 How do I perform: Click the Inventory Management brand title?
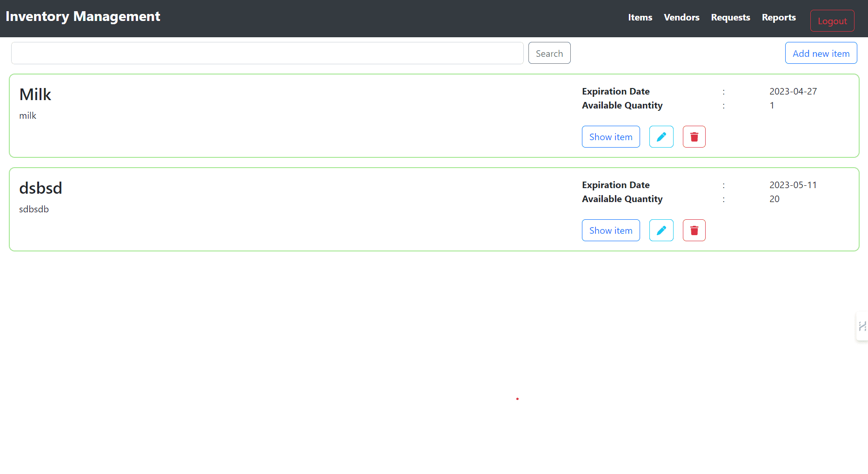pyautogui.click(x=83, y=16)
